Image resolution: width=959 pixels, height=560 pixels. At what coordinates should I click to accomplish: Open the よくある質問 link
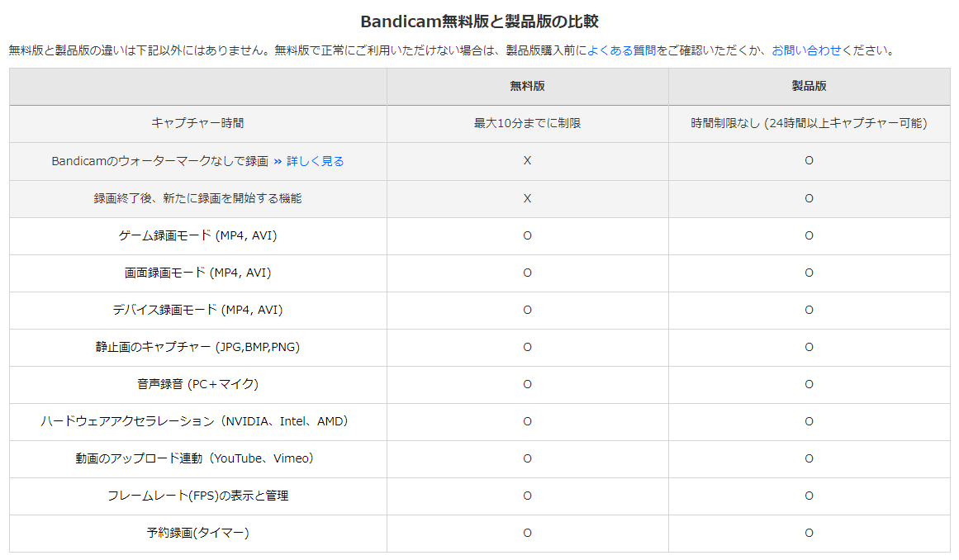(x=621, y=50)
